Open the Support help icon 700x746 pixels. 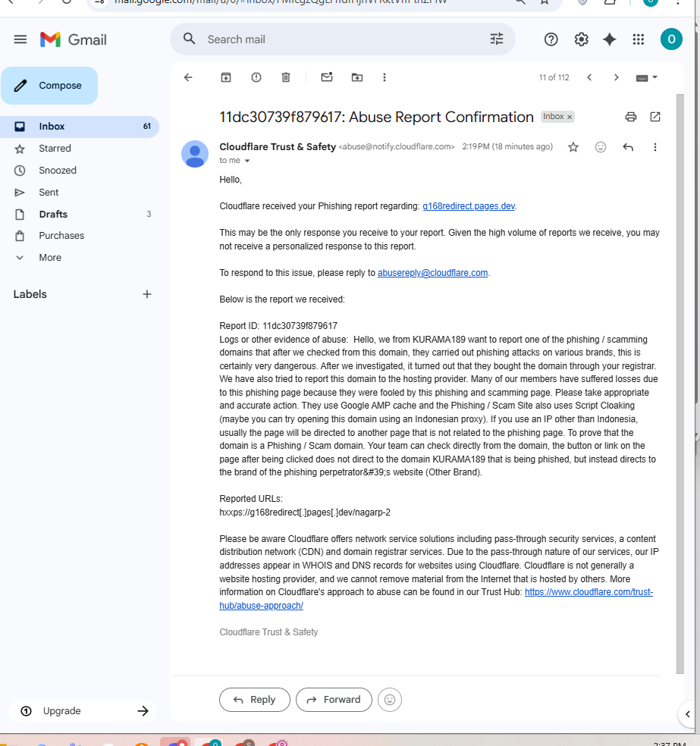(x=551, y=39)
